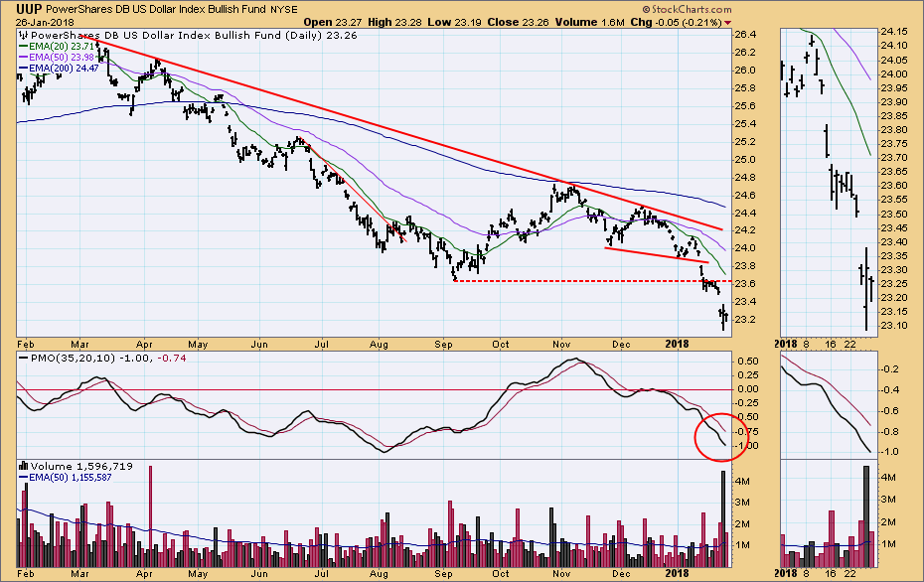
Task: Click the dark blue EMA(200) legend line marker
Action: point(24,69)
